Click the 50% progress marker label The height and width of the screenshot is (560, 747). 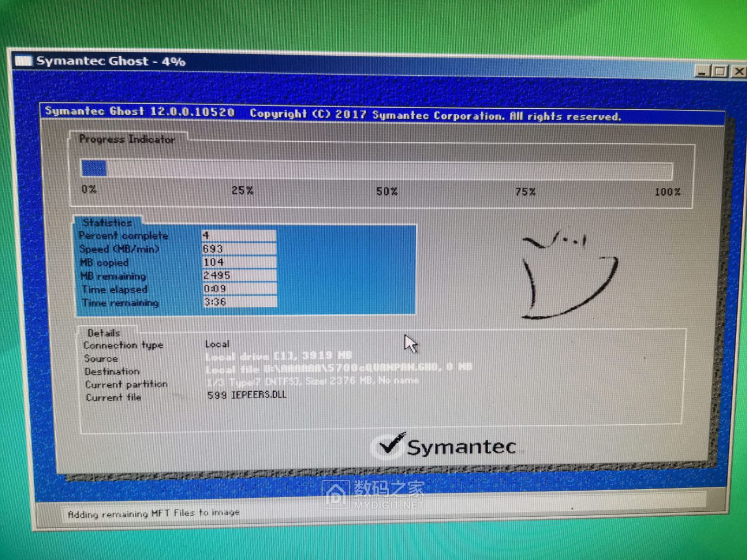[387, 192]
